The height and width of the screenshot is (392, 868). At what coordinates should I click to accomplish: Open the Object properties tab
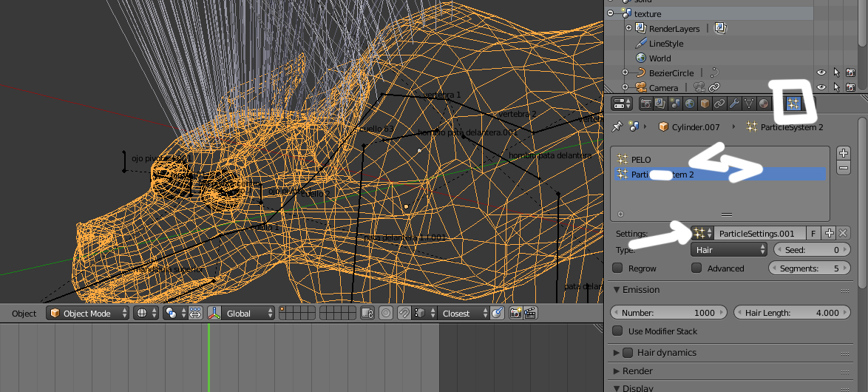coord(705,103)
